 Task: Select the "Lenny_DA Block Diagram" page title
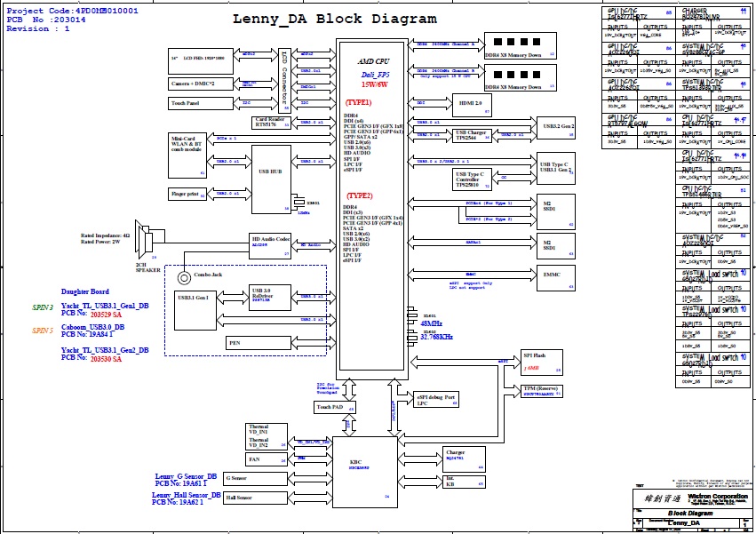[x=335, y=19]
